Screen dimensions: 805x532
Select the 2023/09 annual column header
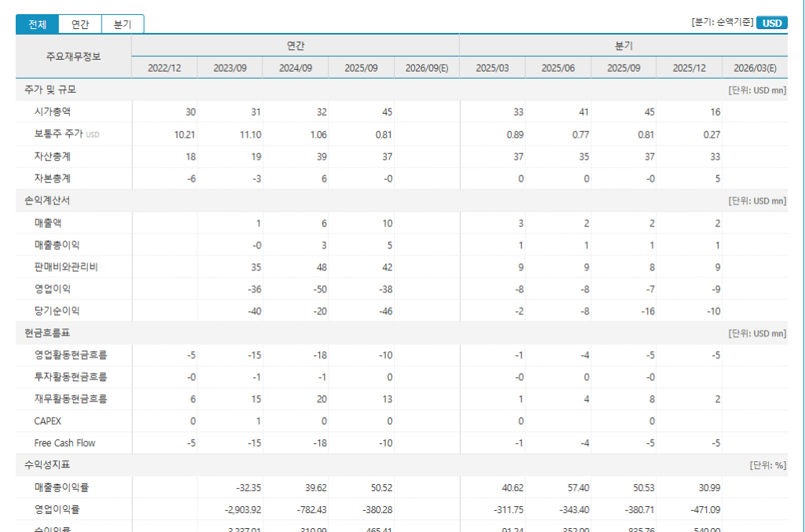click(x=230, y=68)
